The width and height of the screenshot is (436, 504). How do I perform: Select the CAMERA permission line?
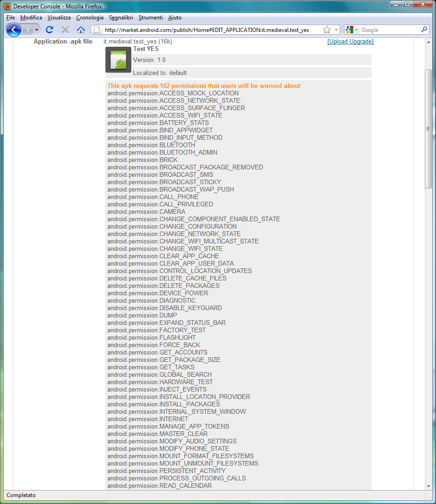(x=147, y=212)
